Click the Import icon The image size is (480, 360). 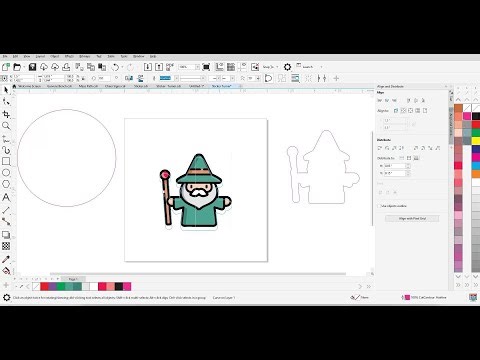coord(148,67)
